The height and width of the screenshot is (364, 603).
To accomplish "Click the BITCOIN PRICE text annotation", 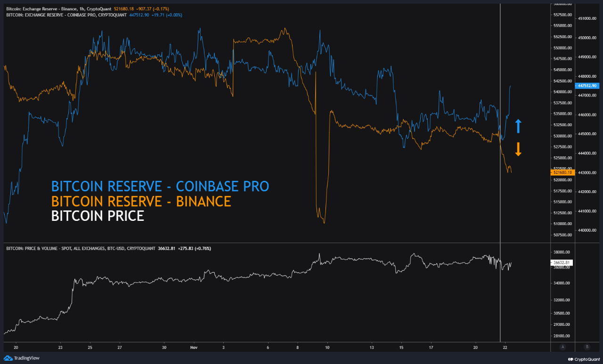I will point(98,216).
